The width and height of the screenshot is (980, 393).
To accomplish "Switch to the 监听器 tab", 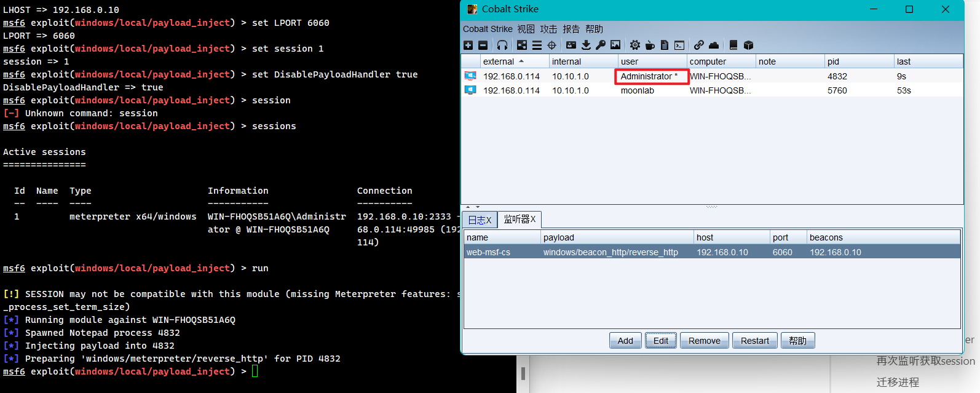I will coord(520,220).
